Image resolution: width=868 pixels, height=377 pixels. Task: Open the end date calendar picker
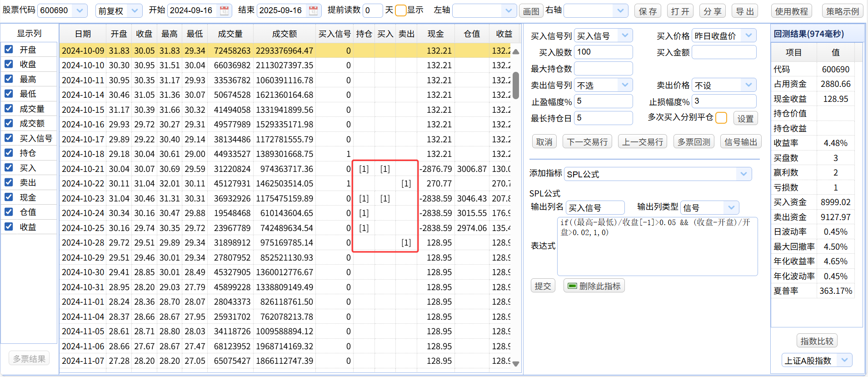point(313,11)
